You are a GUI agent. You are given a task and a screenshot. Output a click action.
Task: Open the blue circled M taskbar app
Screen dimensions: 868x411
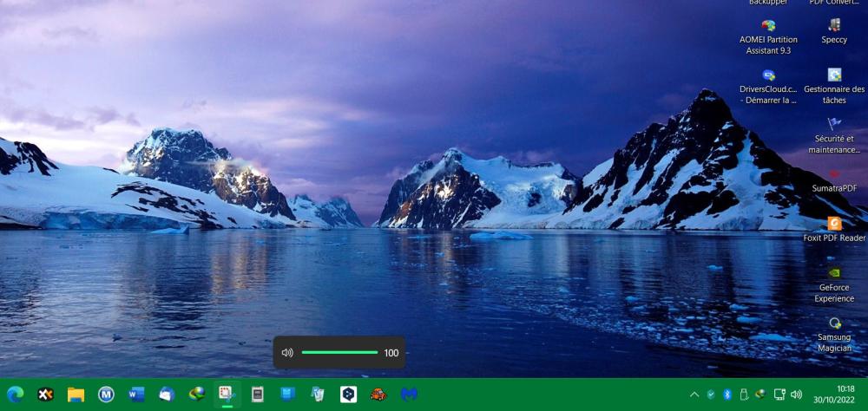(106, 395)
